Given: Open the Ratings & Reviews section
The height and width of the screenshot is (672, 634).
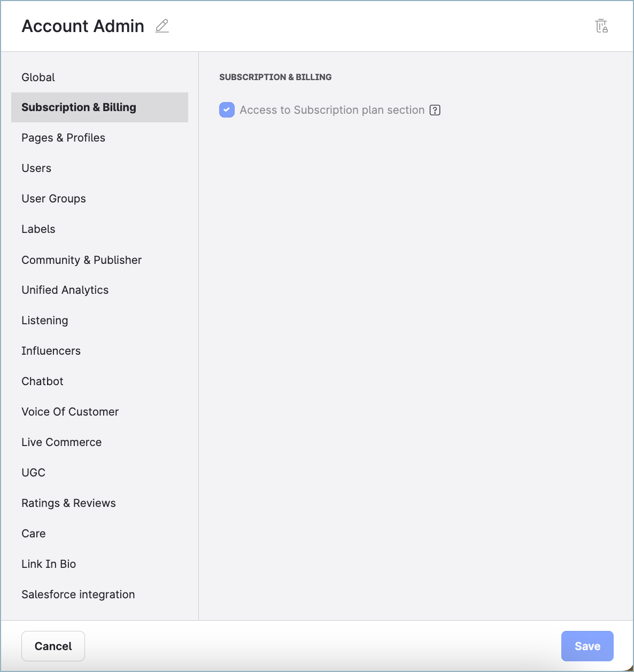Looking at the screenshot, I should (68, 503).
